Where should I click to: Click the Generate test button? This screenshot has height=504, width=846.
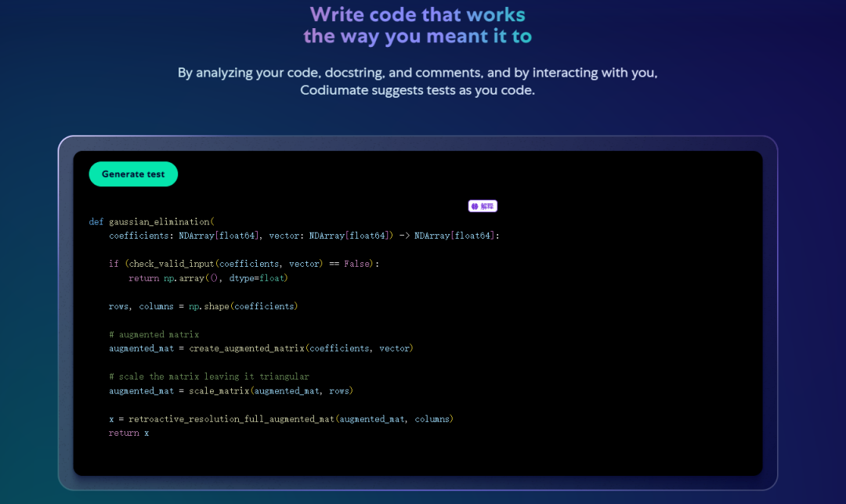(x=133, y=175)
